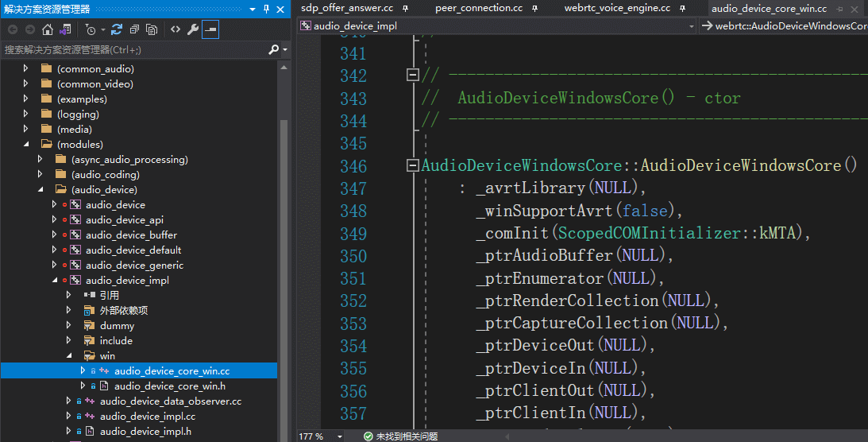Unpin the peer_connection.cc tab
868x442 pixels.
(534, 8)
